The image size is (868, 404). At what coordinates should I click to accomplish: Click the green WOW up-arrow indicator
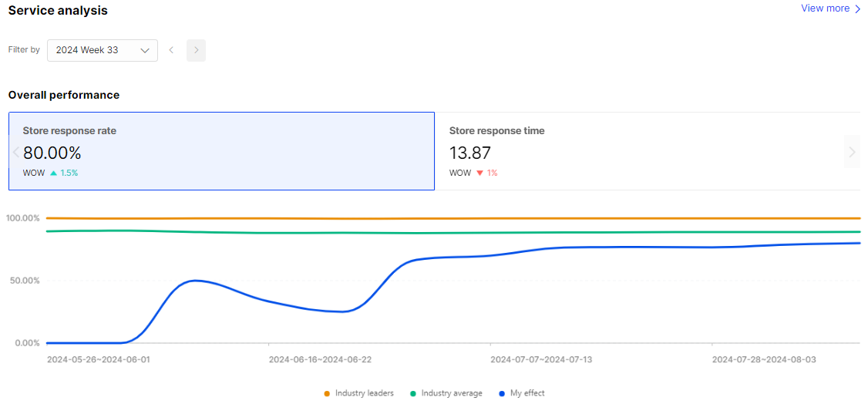tap(54, 173)
